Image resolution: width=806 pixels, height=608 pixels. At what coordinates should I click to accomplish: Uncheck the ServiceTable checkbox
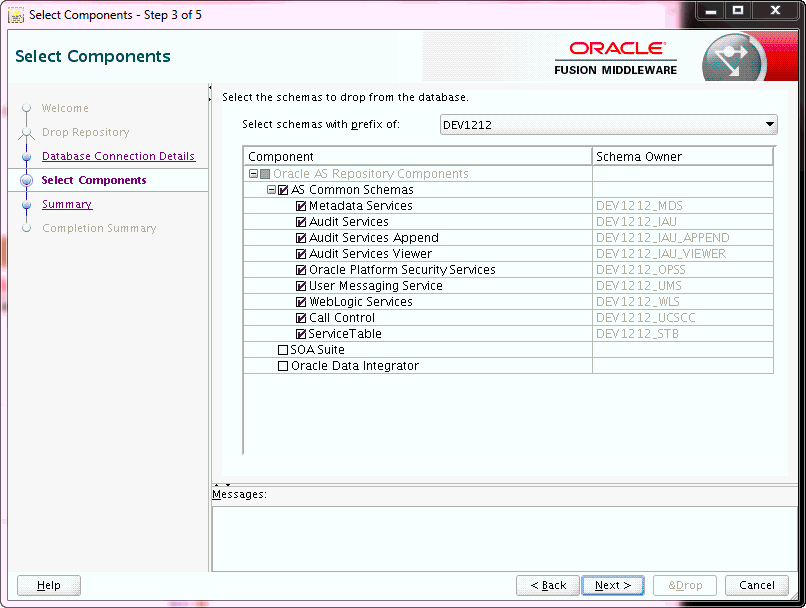301,334
